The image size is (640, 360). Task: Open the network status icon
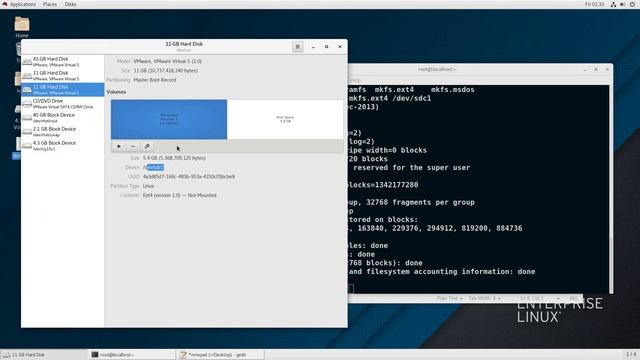(613, 4)
